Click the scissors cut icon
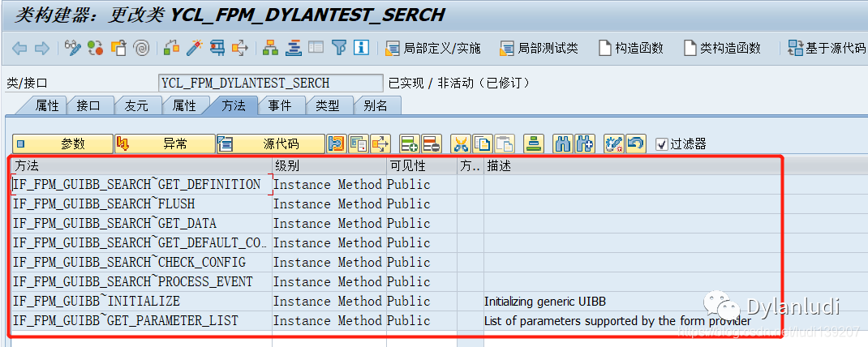The image size is (868, 347). pos(461,144)
